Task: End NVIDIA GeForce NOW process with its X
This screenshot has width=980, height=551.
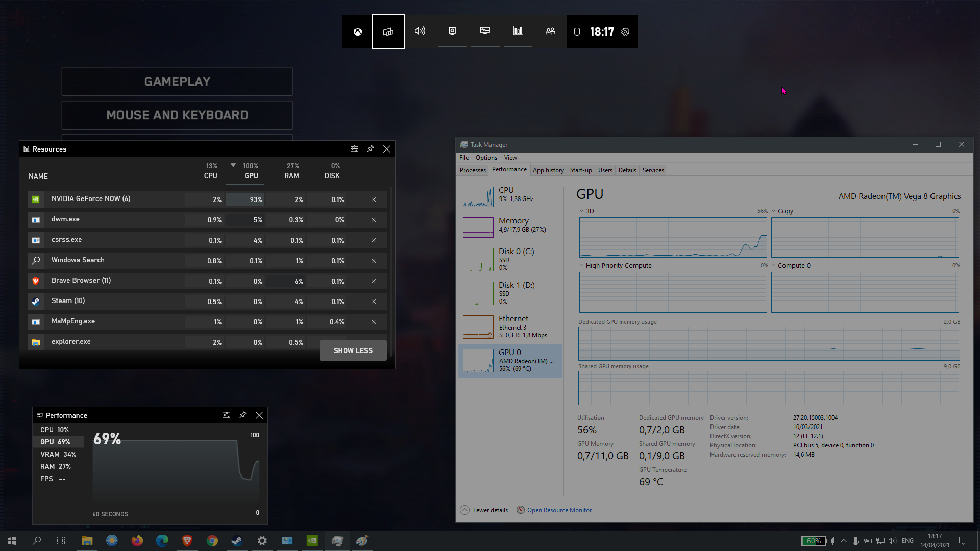Action: pos(374,199)
